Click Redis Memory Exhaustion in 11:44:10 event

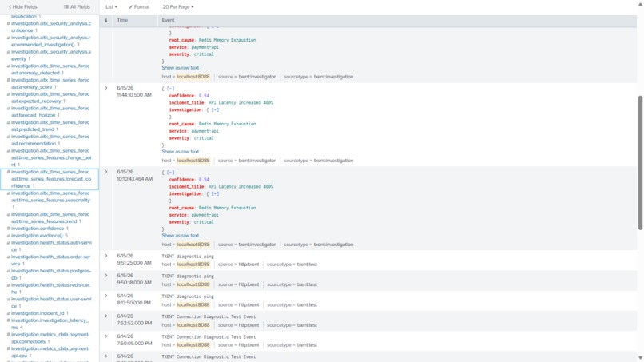tap(227, 124)
